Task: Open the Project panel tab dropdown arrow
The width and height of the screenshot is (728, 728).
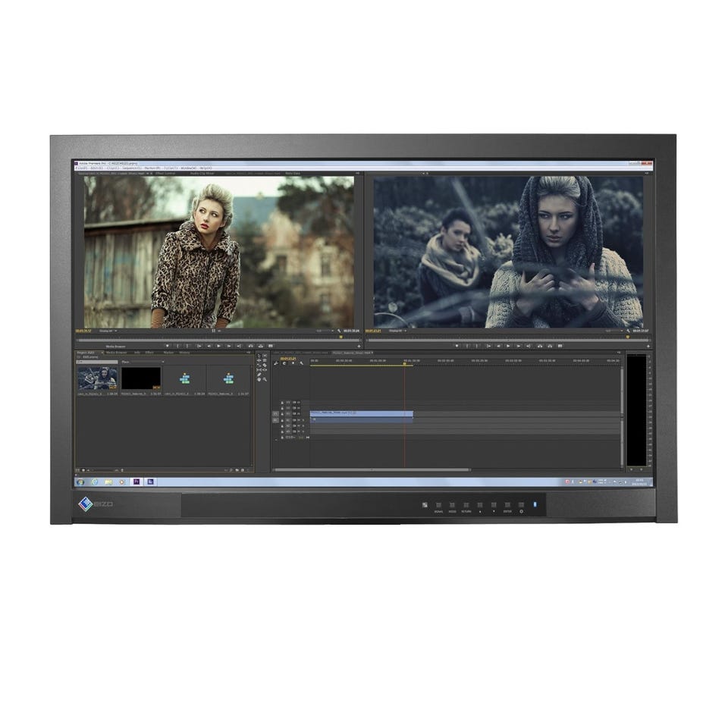Action: tap(102, 353)
